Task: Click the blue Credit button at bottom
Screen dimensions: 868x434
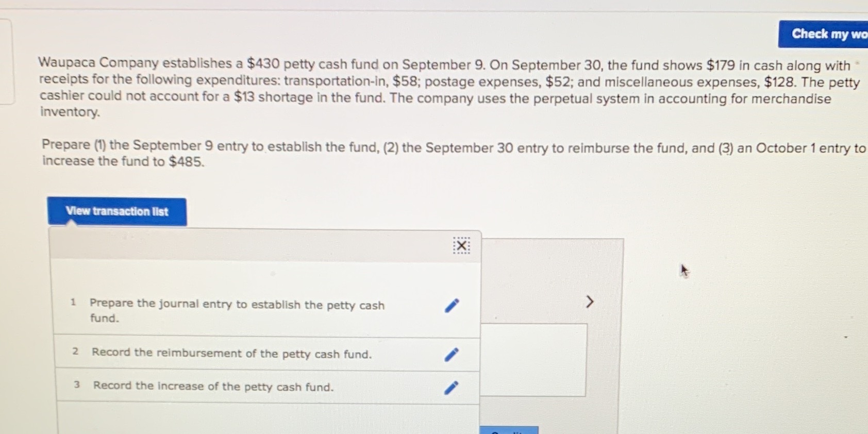Action: (x=509, y=430)
